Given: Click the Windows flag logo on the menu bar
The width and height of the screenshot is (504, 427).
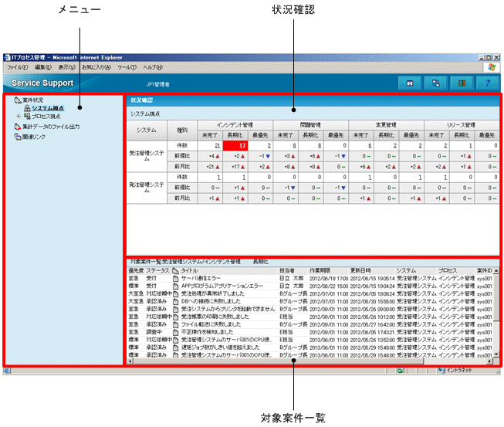Looking at the screenshot, I should [492, 67].
